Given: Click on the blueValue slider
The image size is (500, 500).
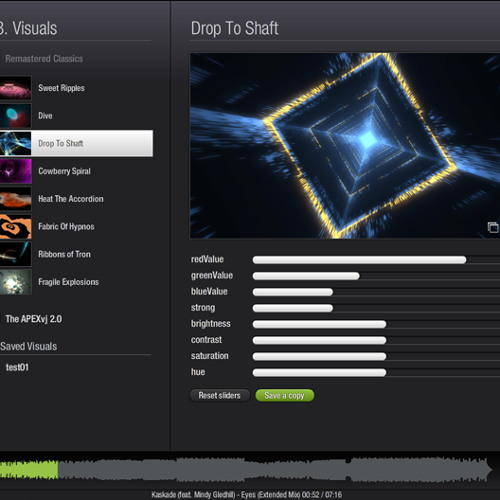Looking at the screenshot, I should [376, 292].
